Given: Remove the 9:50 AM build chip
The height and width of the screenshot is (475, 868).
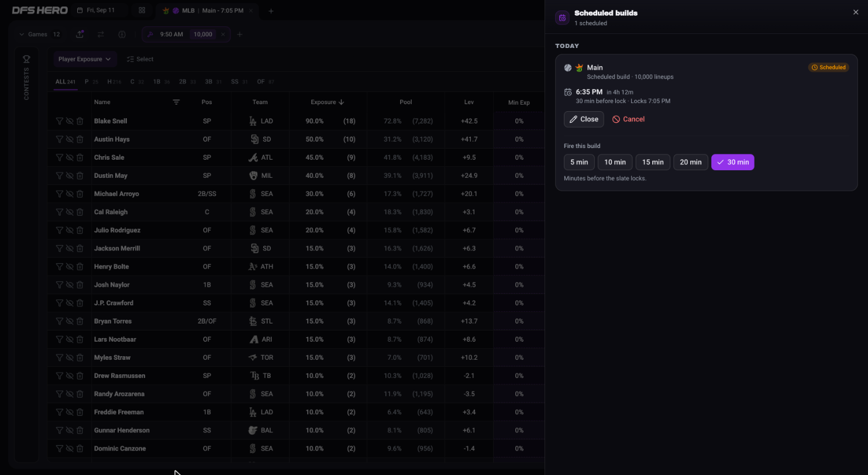Looking at the screenshot, I should (x=223, y=35).
